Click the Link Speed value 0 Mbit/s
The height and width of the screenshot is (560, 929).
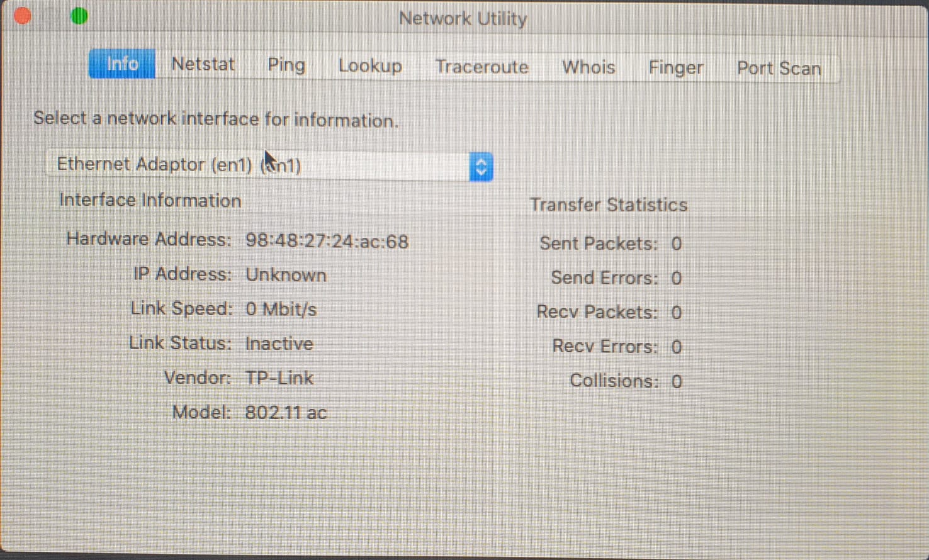[281, 310]
